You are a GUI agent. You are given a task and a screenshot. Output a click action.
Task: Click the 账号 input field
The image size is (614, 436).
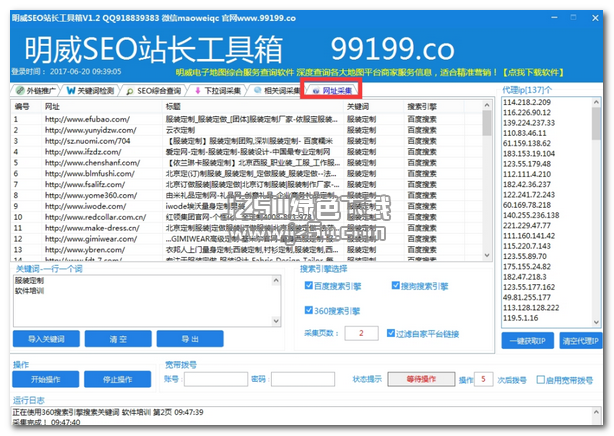[216, 379]
